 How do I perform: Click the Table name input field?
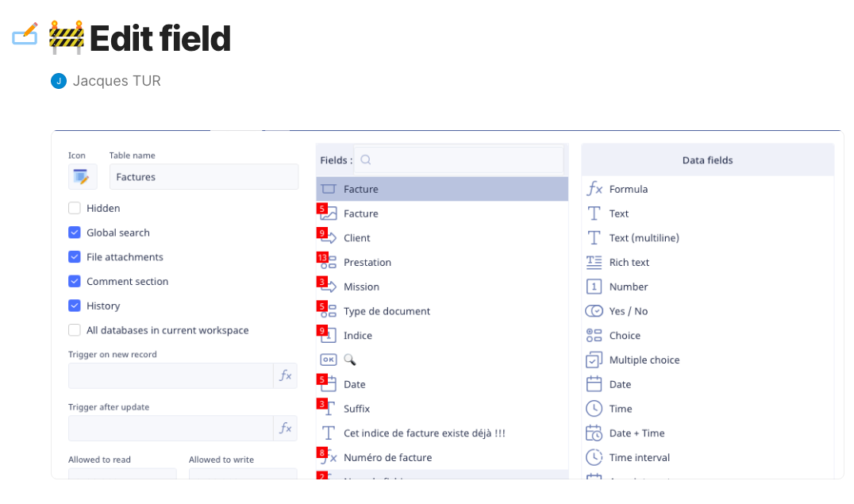204,177
